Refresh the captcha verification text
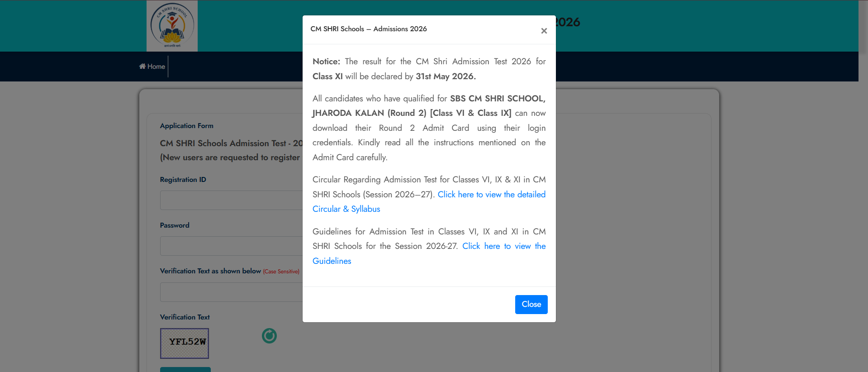 coord(269,336)
